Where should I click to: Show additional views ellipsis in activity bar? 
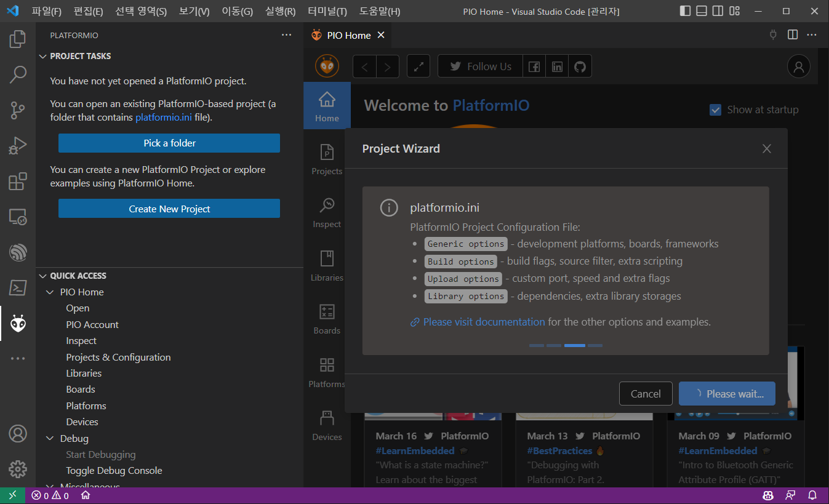(18, 358)
